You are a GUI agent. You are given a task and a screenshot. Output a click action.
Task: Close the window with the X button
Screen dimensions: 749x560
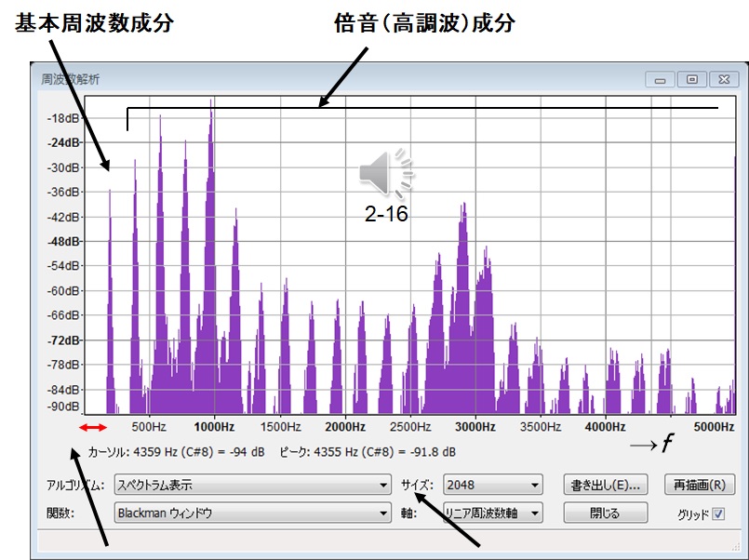pyautogui.click(x=723, y=80)
